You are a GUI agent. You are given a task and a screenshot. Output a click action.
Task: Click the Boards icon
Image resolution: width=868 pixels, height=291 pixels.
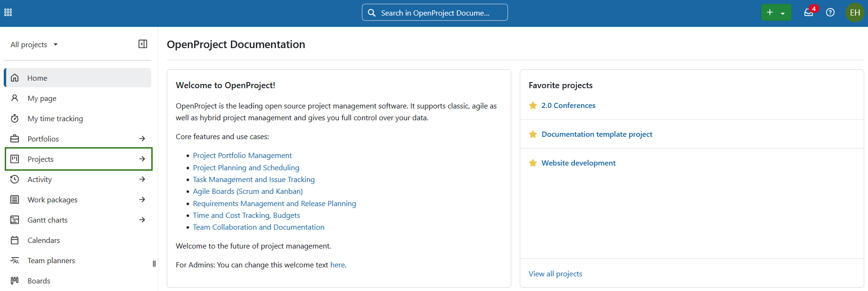[15, 281]
